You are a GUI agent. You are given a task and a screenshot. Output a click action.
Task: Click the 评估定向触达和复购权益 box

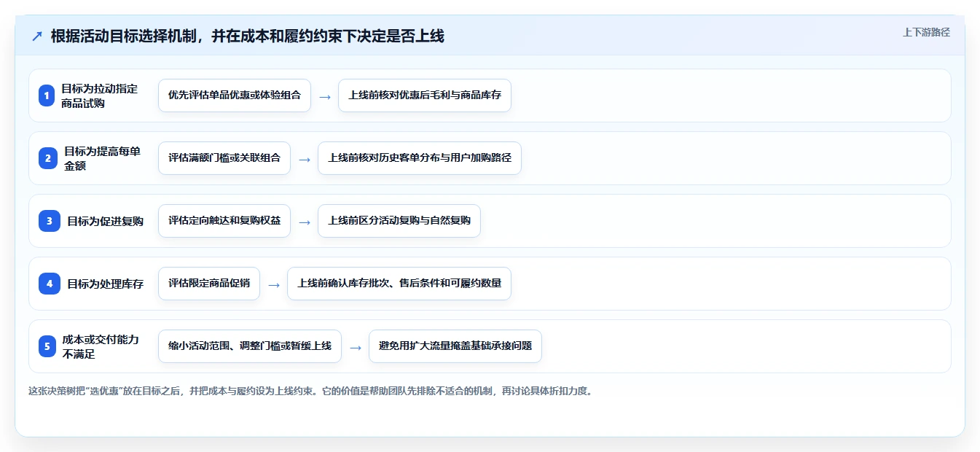[x=224, y=221]
